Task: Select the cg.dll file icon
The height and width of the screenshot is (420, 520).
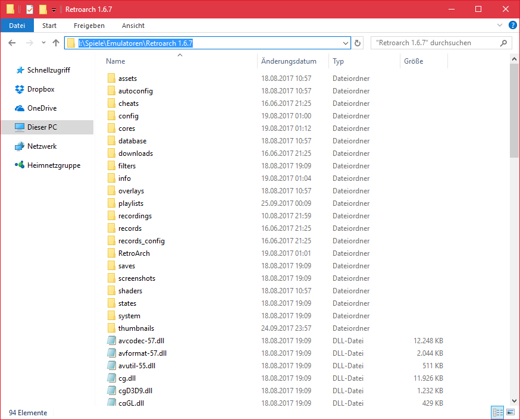Action: pyautogui.click(x=111, y=378)
